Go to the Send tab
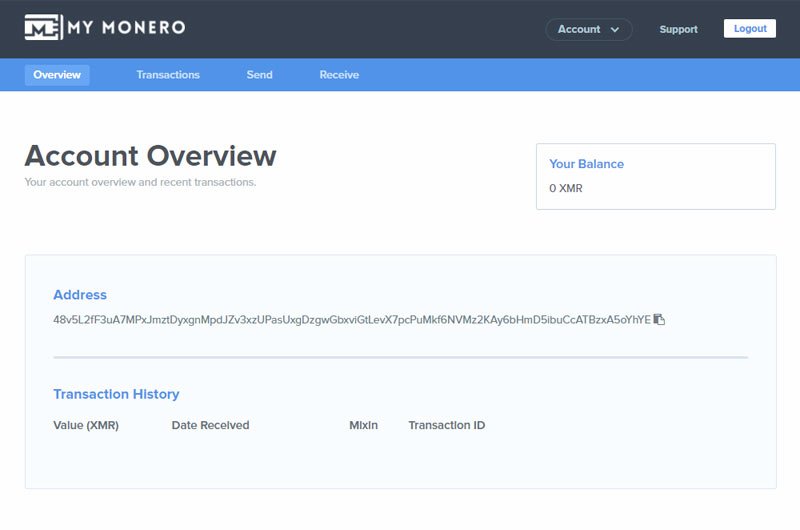 point(259,75)
